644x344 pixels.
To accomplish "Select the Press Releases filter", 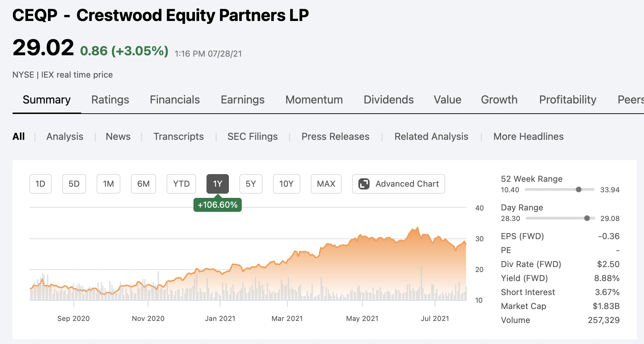I will click(335, 136).
